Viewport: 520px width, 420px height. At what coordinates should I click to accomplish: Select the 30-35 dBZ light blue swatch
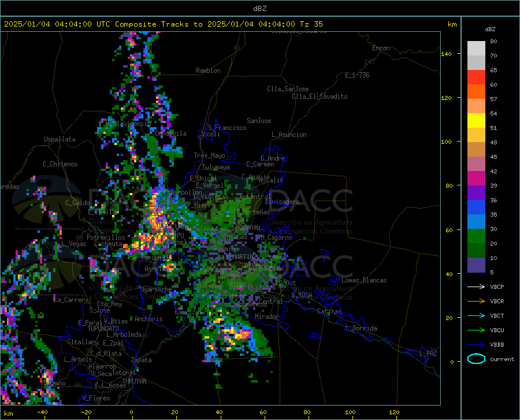(x=476, y=222)
